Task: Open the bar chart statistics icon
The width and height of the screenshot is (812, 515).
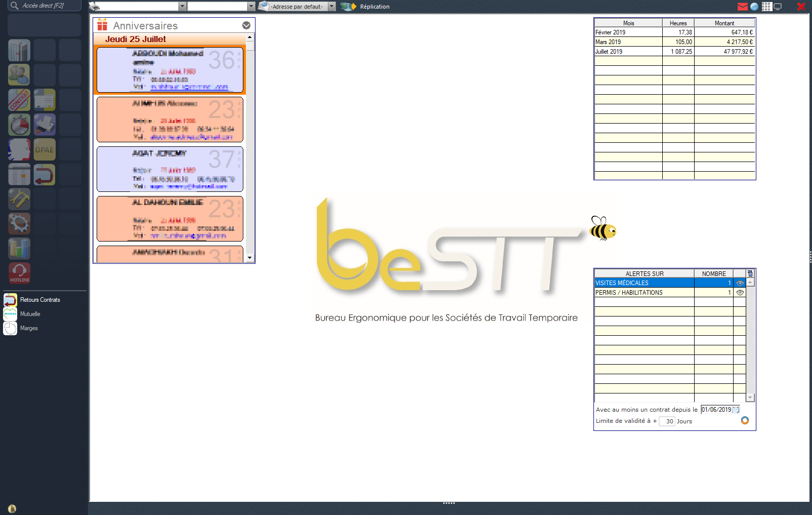Action: tap(19, 249)
